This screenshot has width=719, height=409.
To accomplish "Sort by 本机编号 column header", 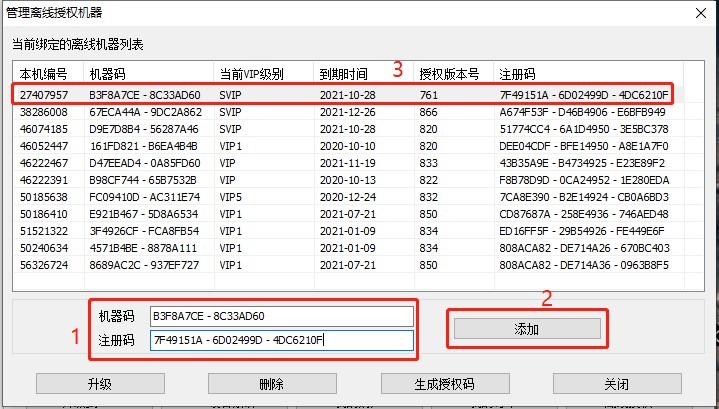I will coord(47,74).
